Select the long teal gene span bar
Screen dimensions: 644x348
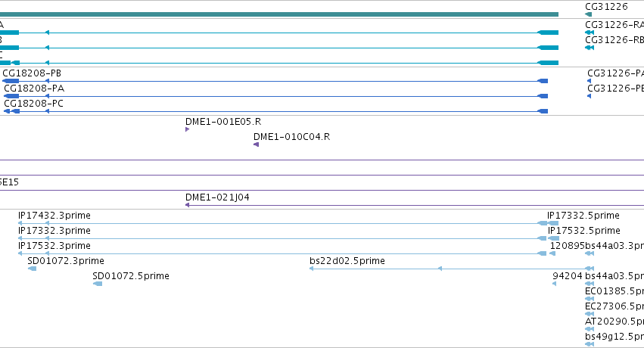coord(279,14)
